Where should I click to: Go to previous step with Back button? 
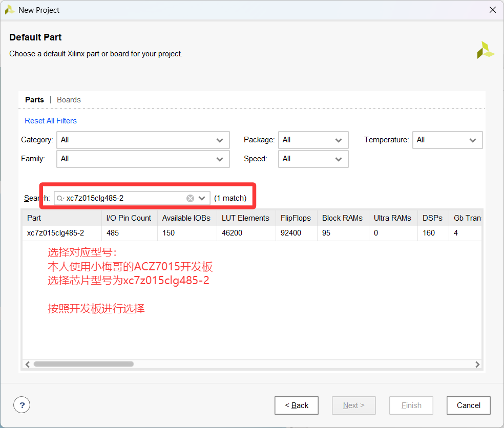pos(297,405)
